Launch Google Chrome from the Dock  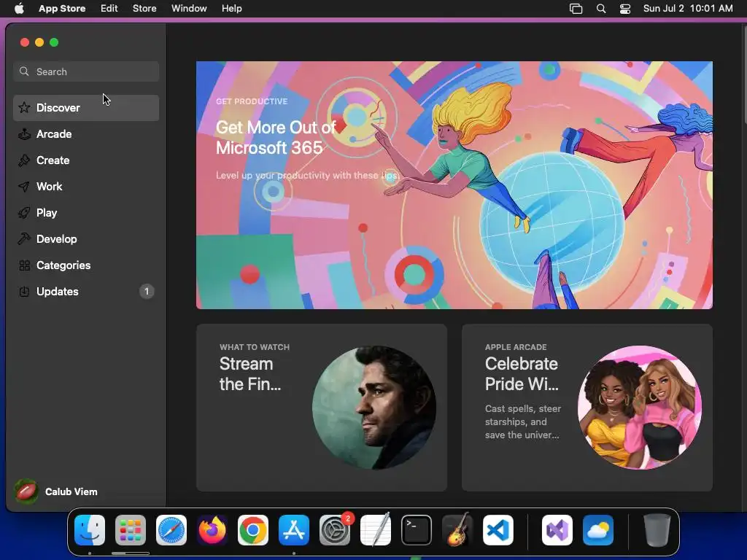(253, 530)
